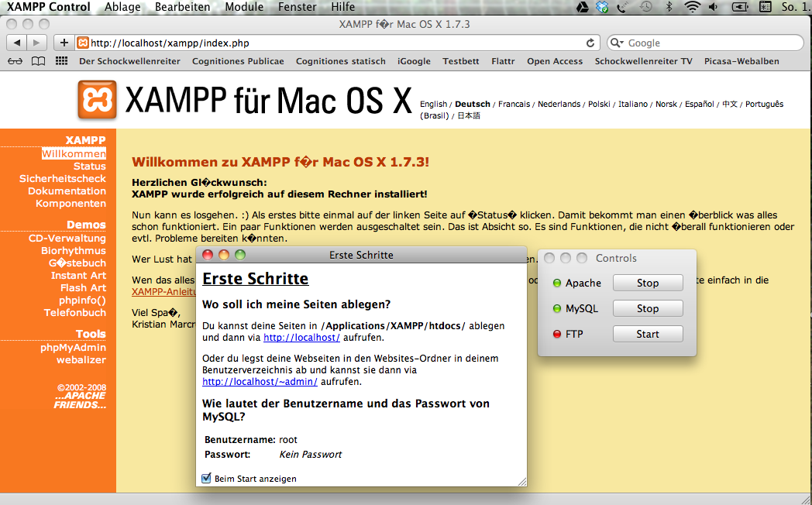Grab the Erste Schritte window resize handle
Viewport: 812px width, 505px height.
(x=522, y=481)
